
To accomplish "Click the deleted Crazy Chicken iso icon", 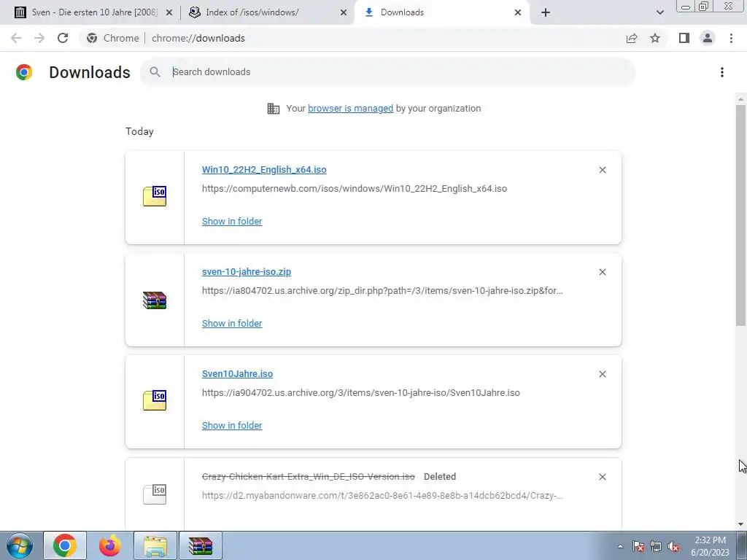I will (x=155, y=494).
